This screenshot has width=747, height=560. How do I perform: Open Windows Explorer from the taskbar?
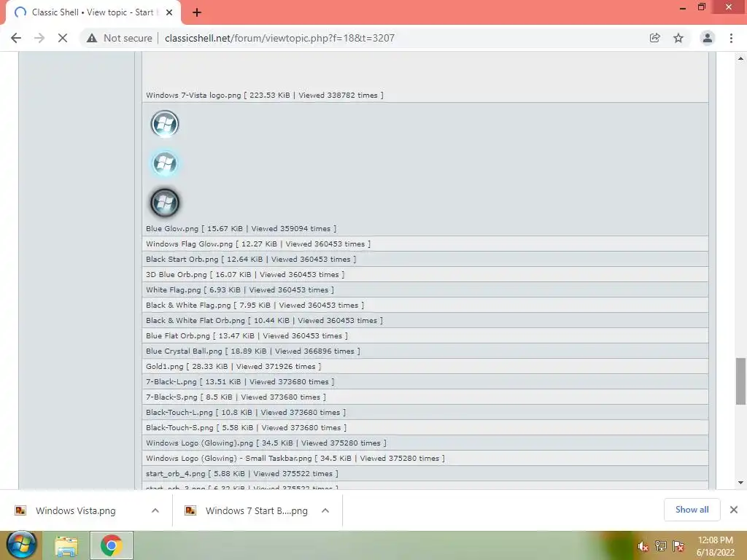click(x=66, y=545)
